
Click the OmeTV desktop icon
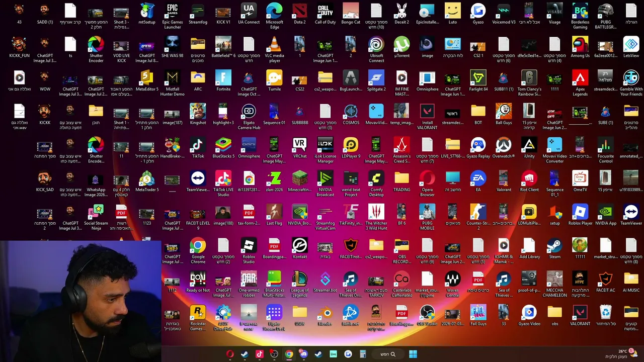[x=580, y=182]
